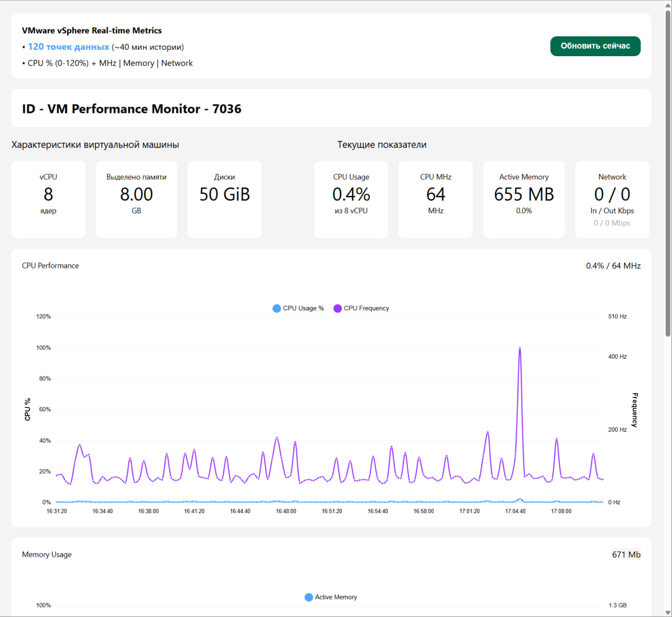This screenshot has width=672, height=617.
Task: Click the CPU Usage 0.4% indicator card
Action: pyautogui.click(x=351, y=199)
